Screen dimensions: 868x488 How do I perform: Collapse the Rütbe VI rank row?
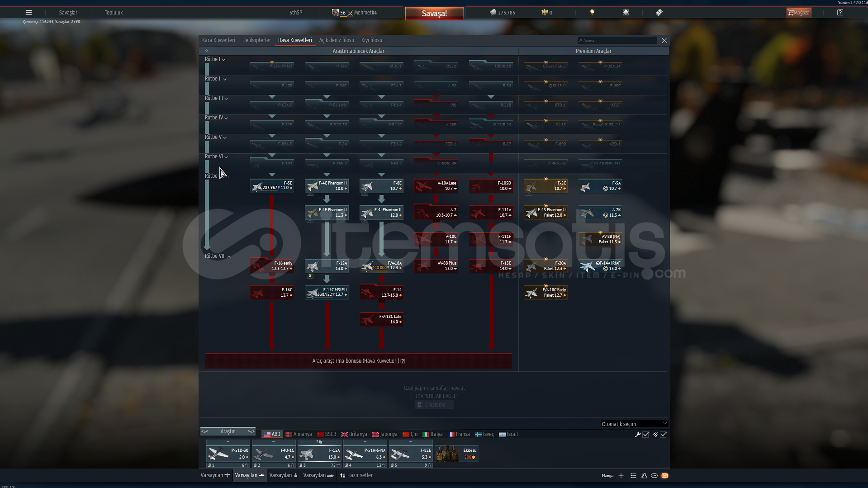(x=216, y=156)
